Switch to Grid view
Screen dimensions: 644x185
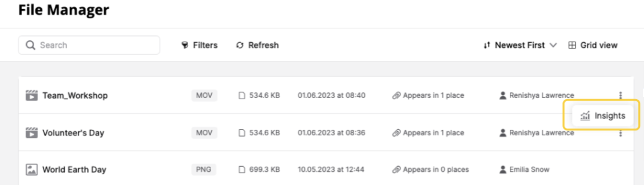coord(593,45)
